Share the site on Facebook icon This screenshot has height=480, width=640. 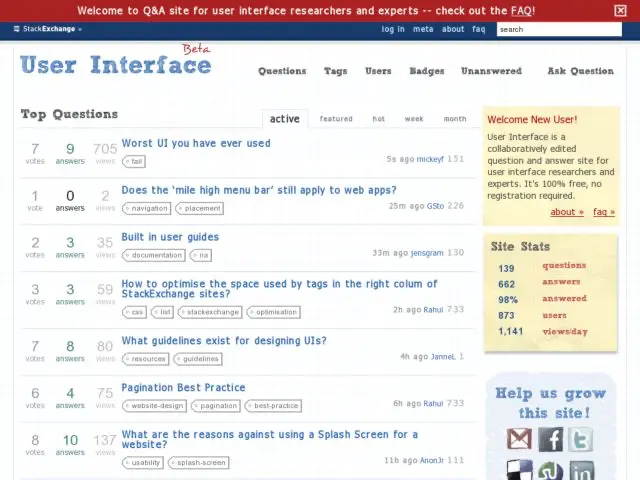[550, 439]
